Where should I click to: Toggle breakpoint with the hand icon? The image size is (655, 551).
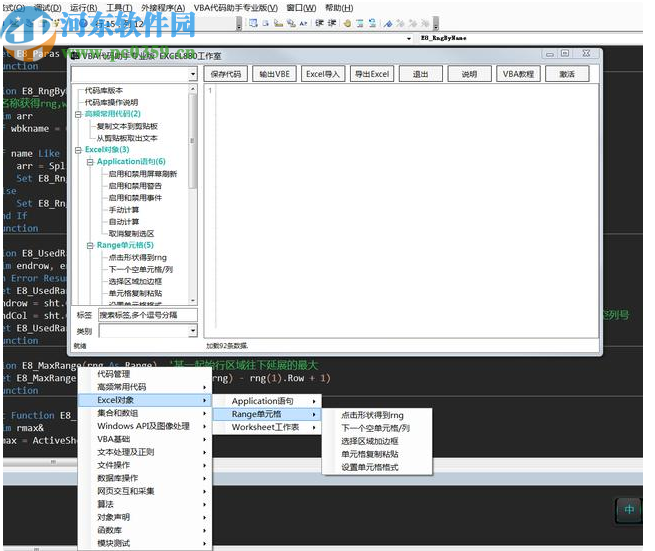(x=347, y=23)
